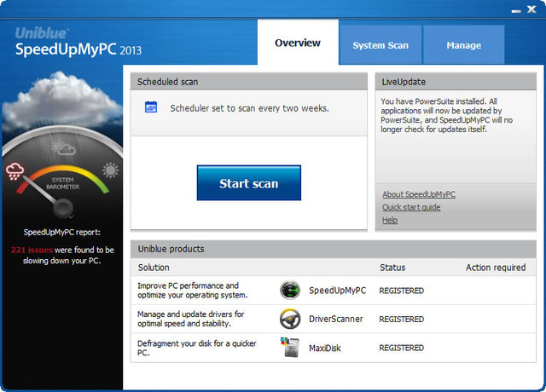Open the About SpeedUpMyPC link
This screenshot has height=392, width=546.
click(419, 194)
